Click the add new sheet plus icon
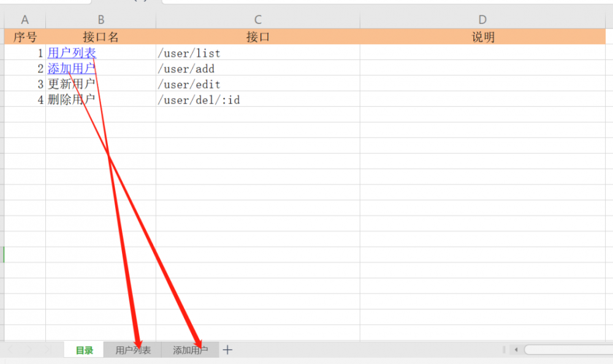This screenshot has height=364, width=613. (227, 350)
